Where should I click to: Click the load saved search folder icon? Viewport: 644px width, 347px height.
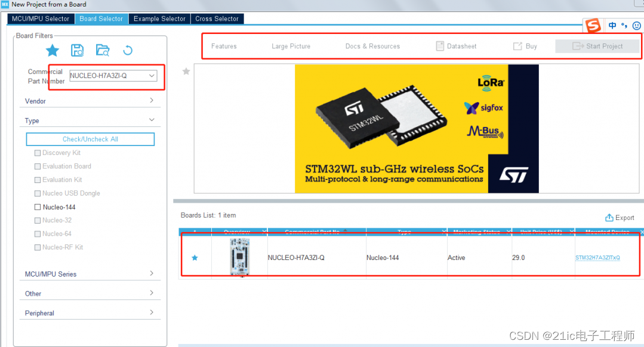103,51
